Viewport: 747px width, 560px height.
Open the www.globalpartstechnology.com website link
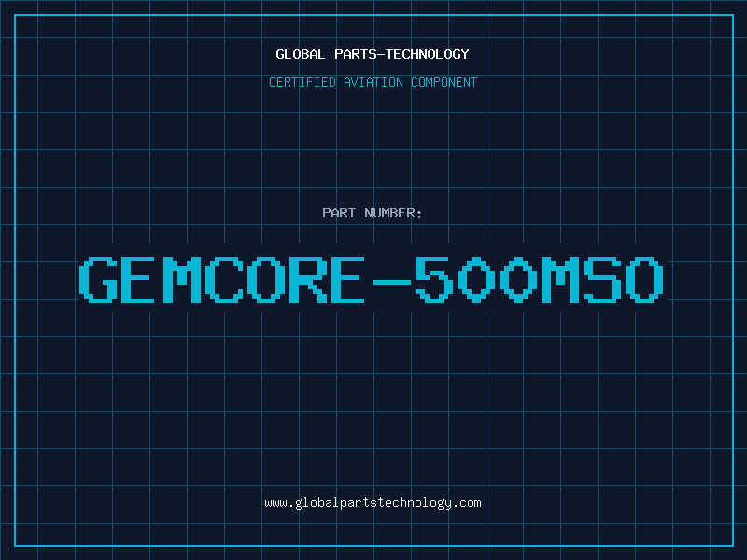(x=373, y=503)
